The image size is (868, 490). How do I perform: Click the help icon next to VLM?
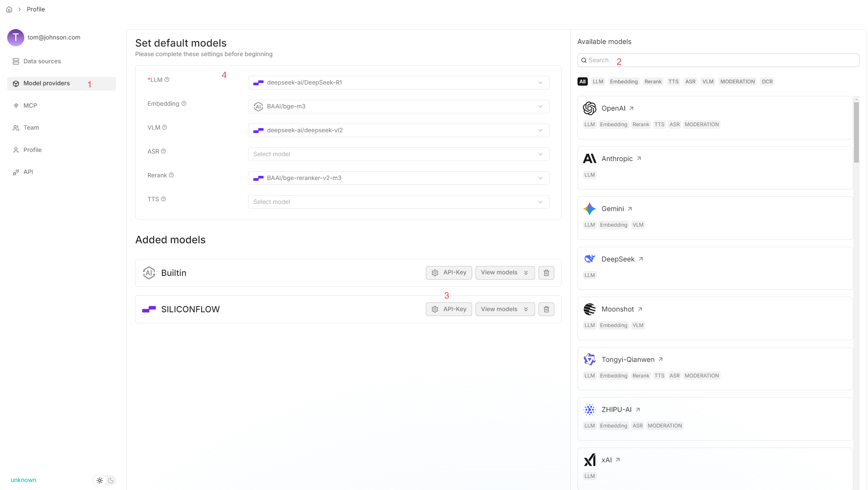pyautogui.click(x=165, y=127)
